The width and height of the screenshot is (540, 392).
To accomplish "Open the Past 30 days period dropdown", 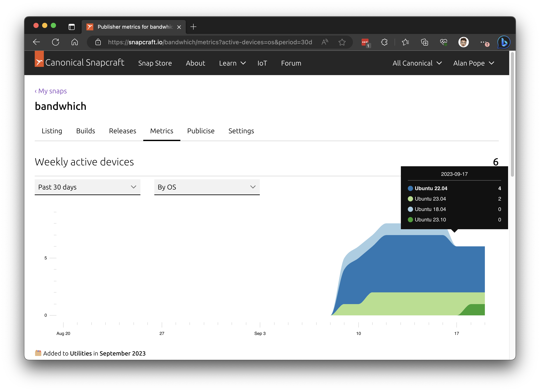I will [x=87, y=187].
